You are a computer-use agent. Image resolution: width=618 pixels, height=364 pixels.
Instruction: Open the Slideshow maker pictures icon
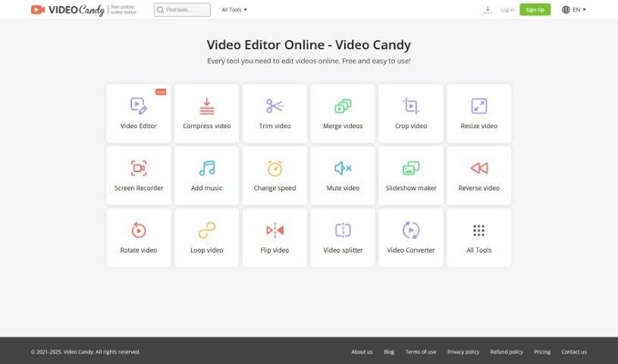point(411,168)
